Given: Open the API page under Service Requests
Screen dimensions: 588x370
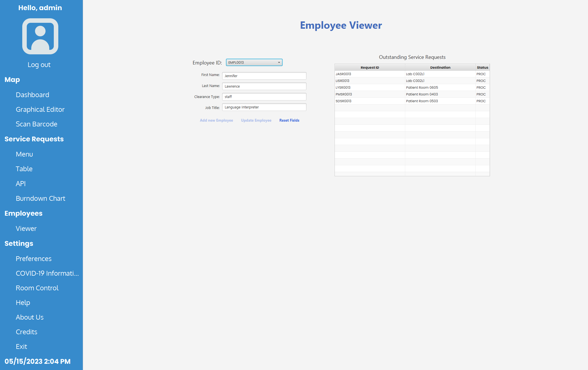Looking at the screenshot, I should [20, 183].
